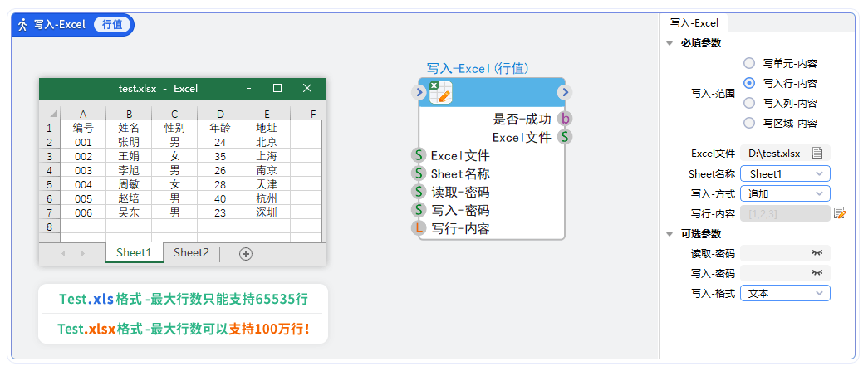Click the node's right output flow arrow
Viewport: 868px width, 371px height.
click(565, 92)
